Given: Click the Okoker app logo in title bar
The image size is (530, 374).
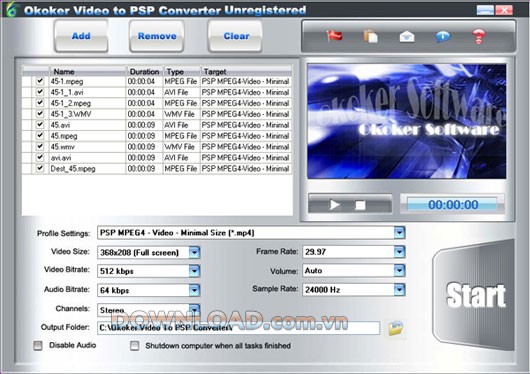Looking at the screenshot, I should tap(11, 9).
